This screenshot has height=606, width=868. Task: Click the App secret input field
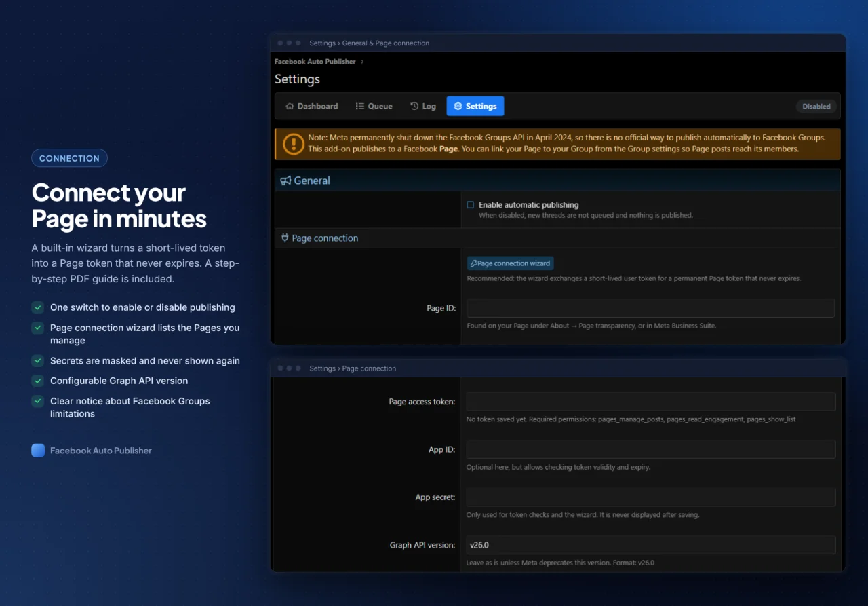click(x=651, y=497)
